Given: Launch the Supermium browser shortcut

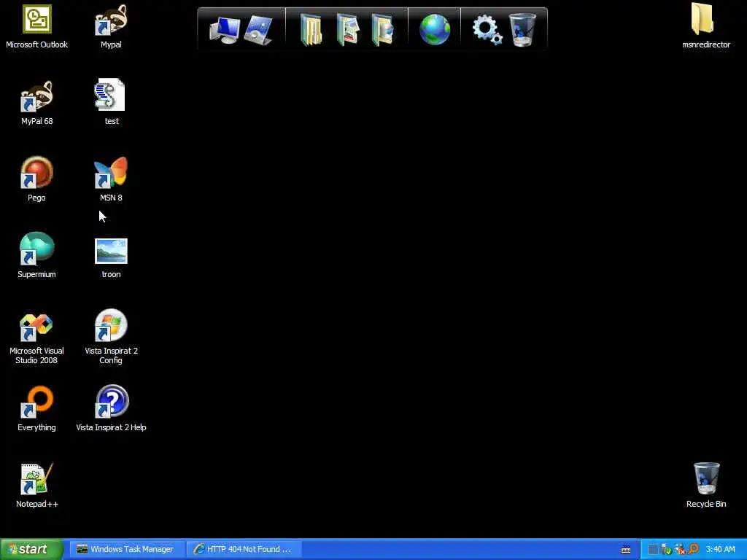Looking at the screenshot, I should (x=36, y=248).
